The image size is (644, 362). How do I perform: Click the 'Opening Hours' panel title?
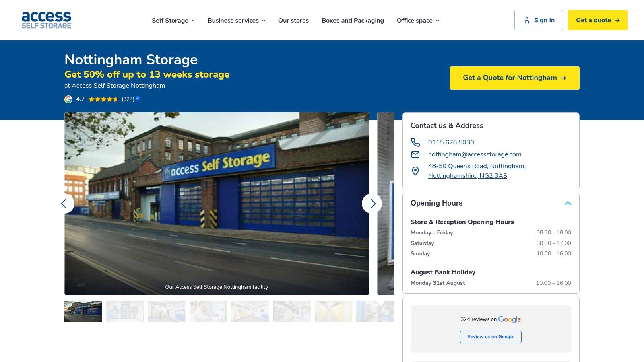(436, 203)
